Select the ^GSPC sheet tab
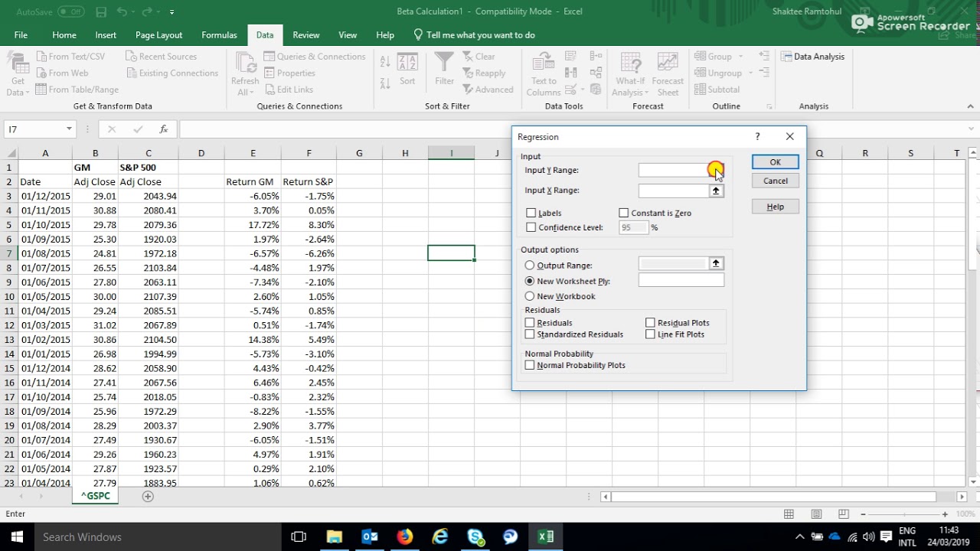Viewport: 980px width, 551px height. coord(95,496)
